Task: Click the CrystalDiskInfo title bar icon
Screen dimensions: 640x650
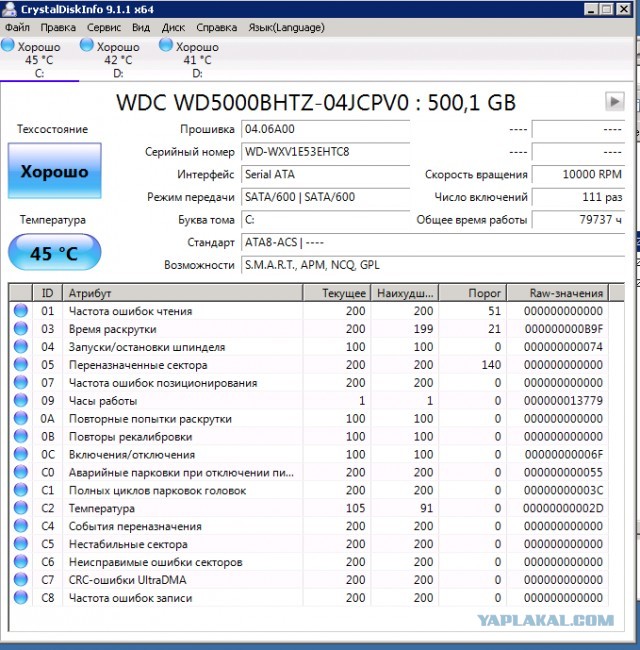Action: coord(9,9)
